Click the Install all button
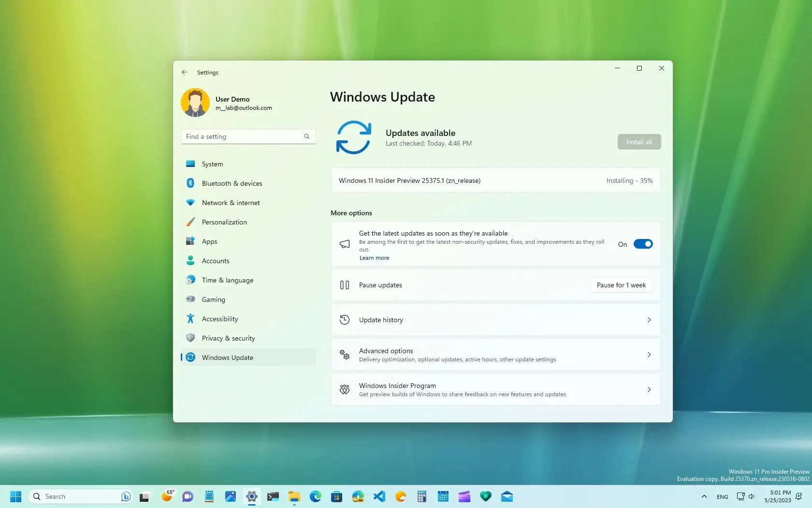This screenshot has width=812, height=508. pyautogui.click(x=639, y=142)
